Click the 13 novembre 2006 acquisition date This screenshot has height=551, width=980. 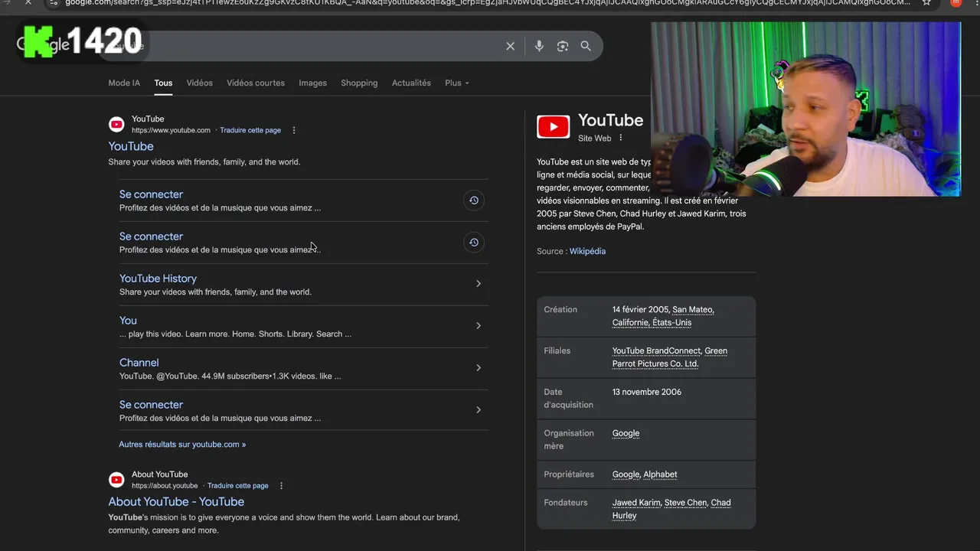(x=647, y=392)
